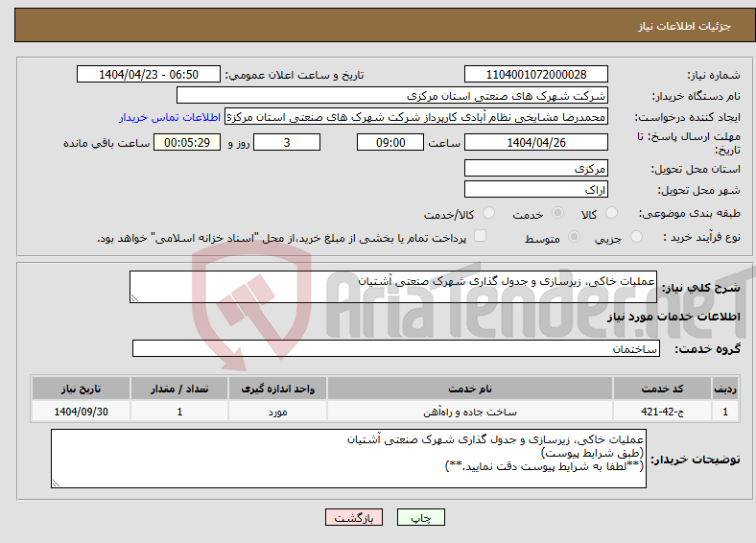
Task: Click the service name cell ساخت جاده و راه‌آهن
Action: point(470,412)
